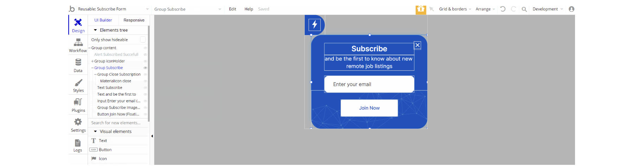
Task: Switch to the Responsive tab
Action: point(134,20)
